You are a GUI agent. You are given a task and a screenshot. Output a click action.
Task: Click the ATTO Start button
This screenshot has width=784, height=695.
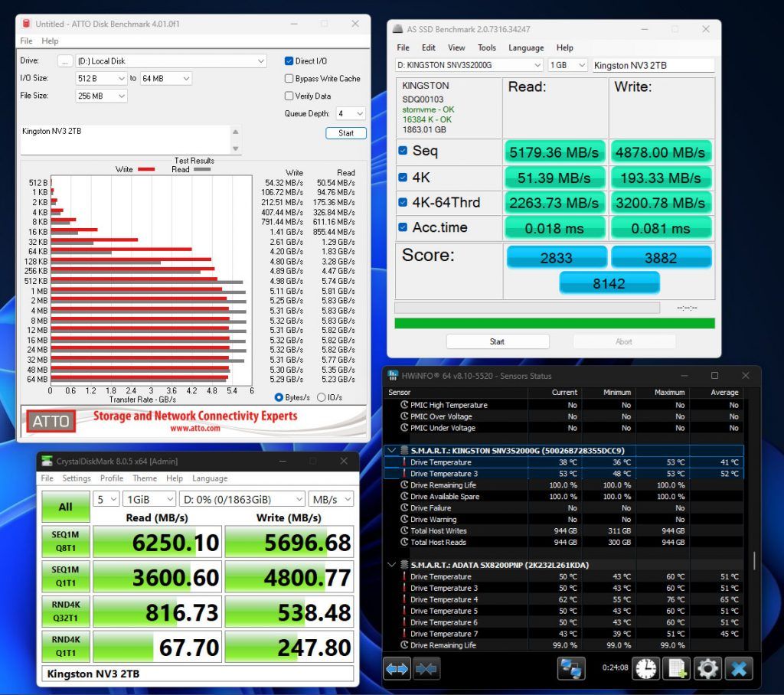click(x=345, y=133)
